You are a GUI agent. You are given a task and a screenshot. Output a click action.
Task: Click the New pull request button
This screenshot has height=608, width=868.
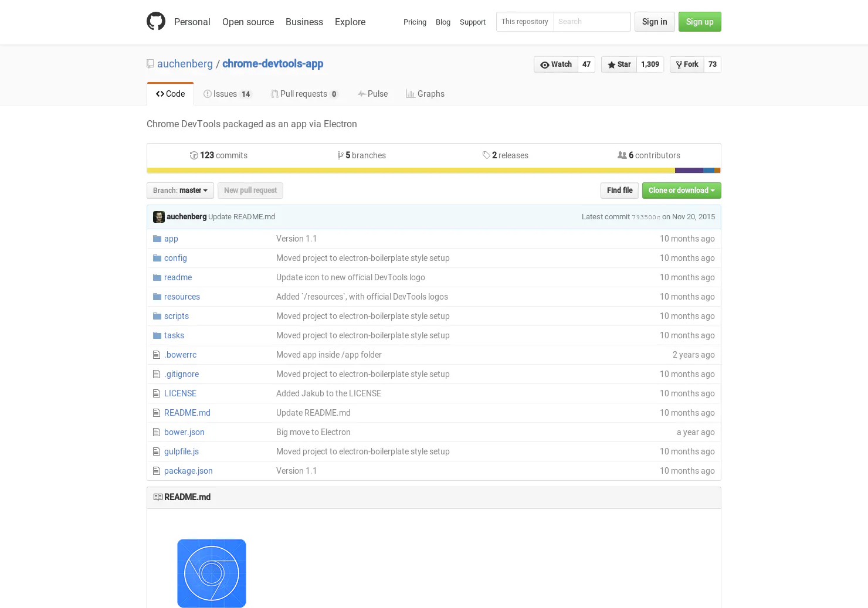click(x=250, y=191)
